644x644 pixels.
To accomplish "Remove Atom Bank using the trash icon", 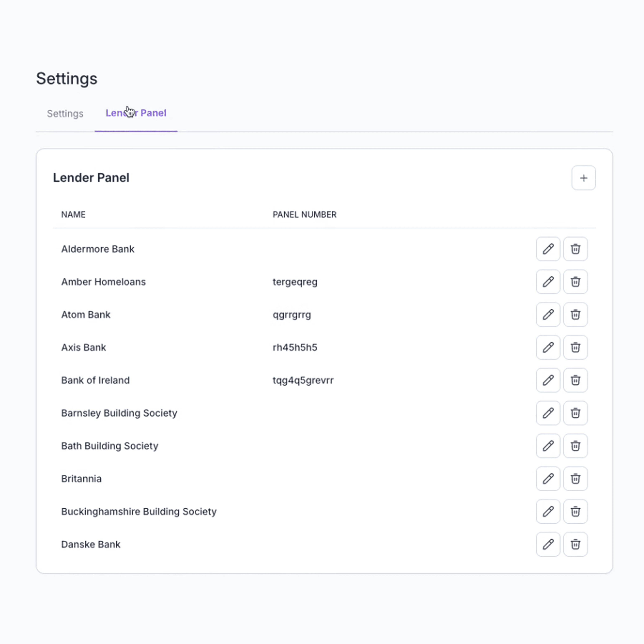I will click(575, 315).
